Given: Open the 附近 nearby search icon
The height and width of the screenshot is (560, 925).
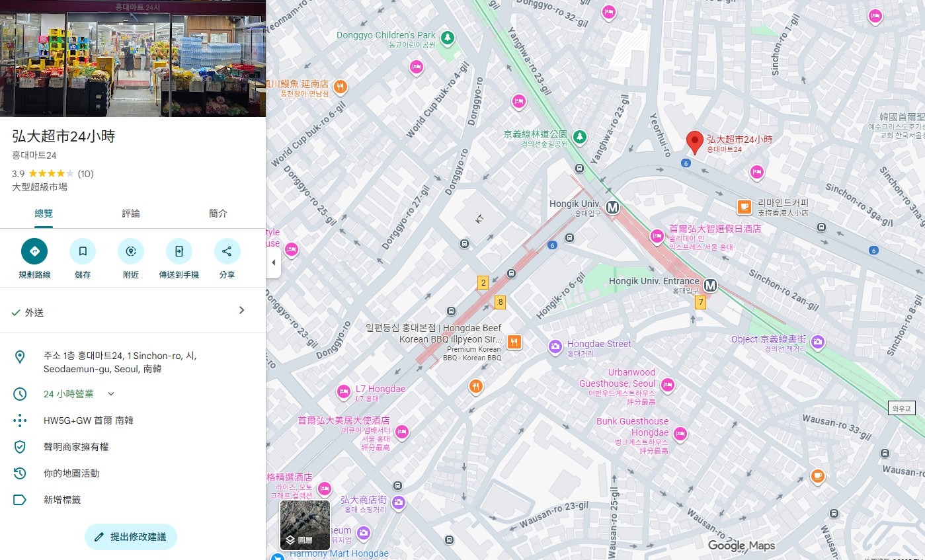Looking at the screenshot, I should pyautogui.click(x=131, y=251).
